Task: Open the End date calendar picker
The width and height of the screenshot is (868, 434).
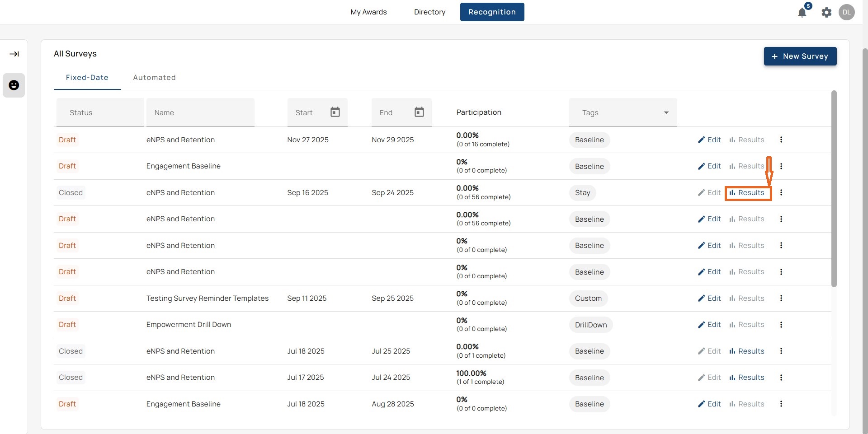Action: coord(419,112)
